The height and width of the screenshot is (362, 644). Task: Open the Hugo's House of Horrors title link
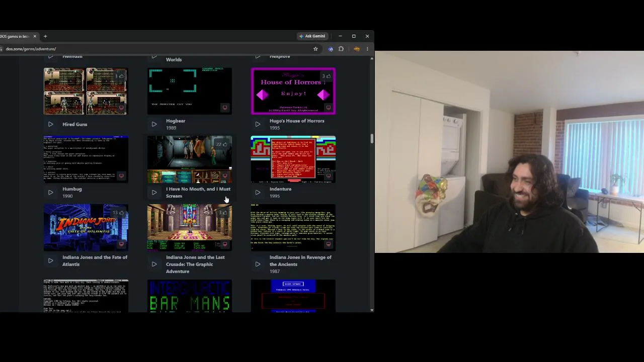[297, 121]
